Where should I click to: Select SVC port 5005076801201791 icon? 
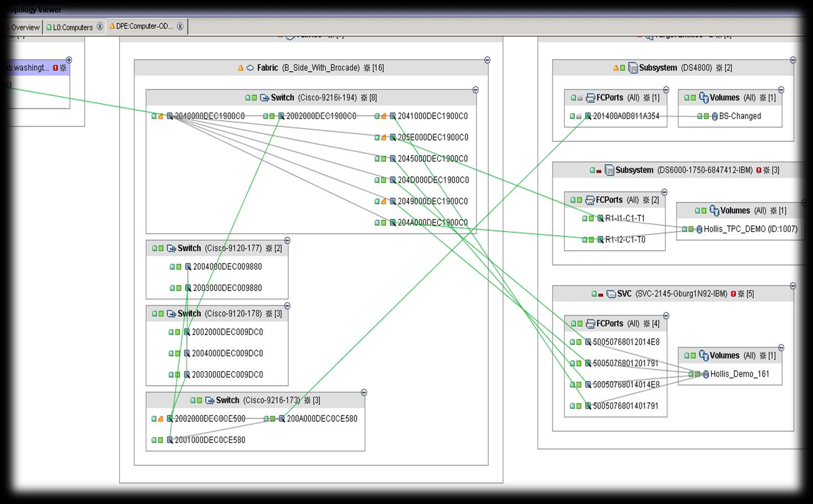(589, 363)
